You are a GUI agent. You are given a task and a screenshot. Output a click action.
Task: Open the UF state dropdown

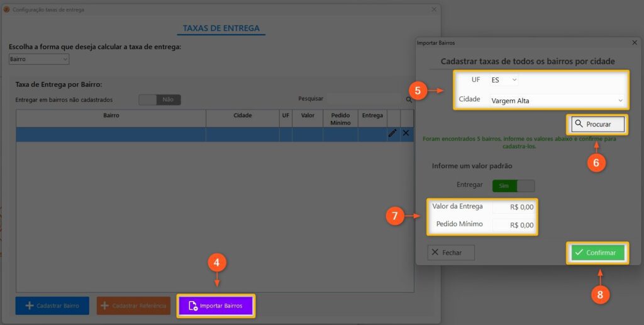(x=504, y=80)
